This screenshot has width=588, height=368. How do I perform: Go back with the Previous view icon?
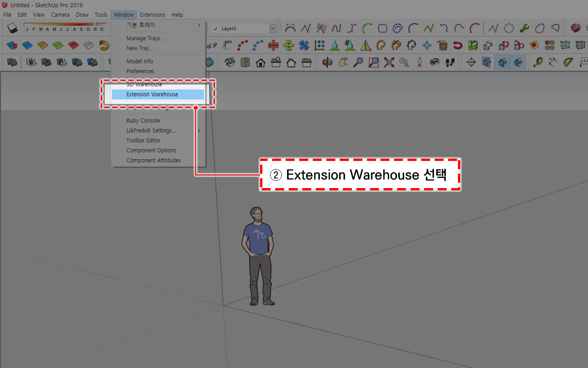tap(404, 62)
